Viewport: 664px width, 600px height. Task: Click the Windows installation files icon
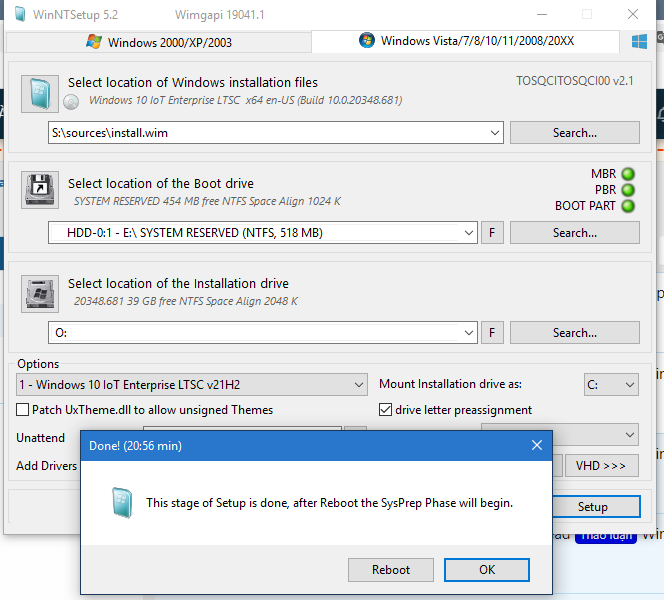tap(40, 94)
